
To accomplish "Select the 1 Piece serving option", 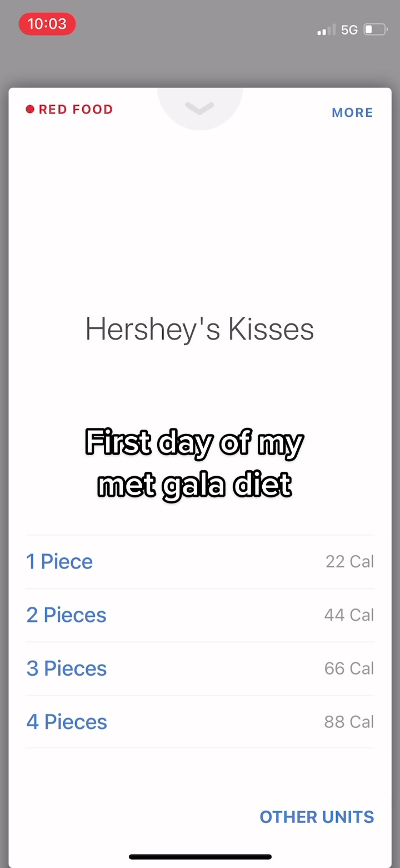I will 59,561.
